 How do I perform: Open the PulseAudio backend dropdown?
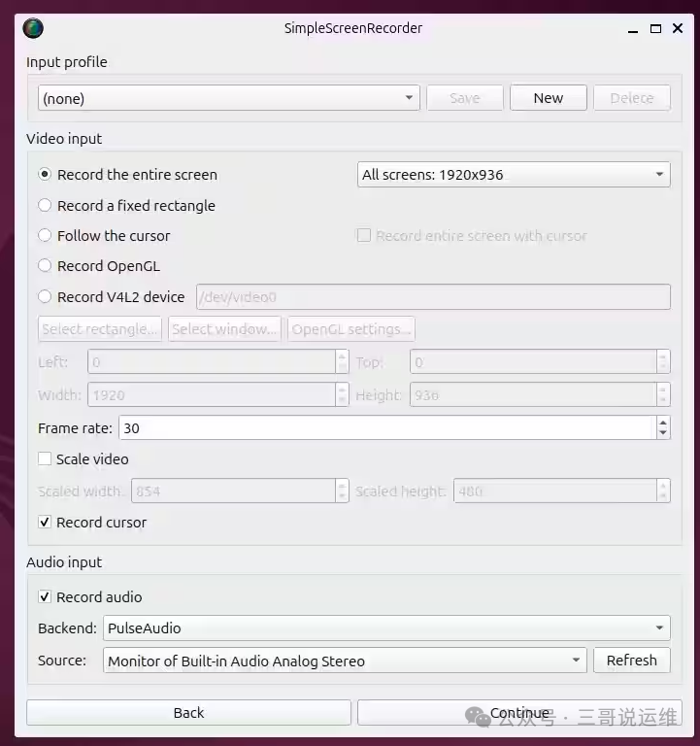[386, 628]
